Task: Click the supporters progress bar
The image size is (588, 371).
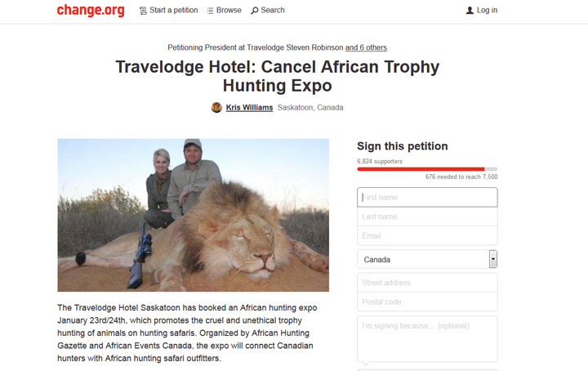Action: point(426,169)
